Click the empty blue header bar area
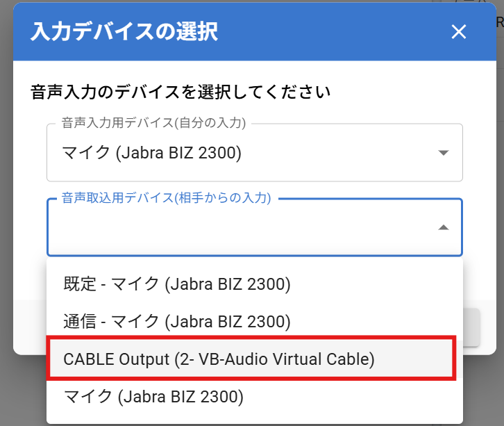The width and height of the screenshot is (504, 426). click(x=333, y=32)
